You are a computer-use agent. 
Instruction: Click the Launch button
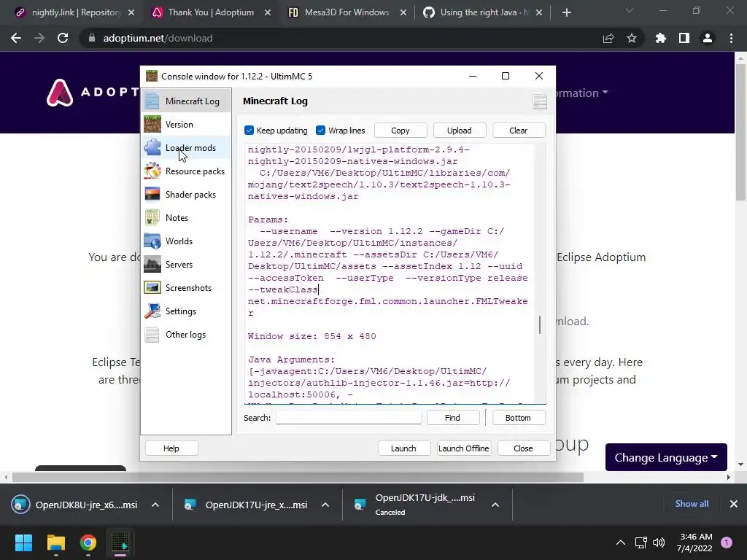403,448
